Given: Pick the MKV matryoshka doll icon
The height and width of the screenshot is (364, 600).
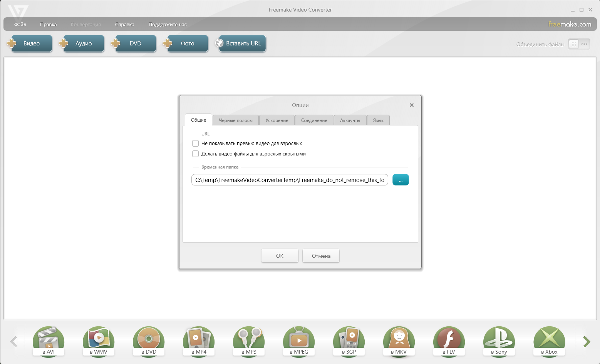Looking at the screenshot, I should [399, 341].
